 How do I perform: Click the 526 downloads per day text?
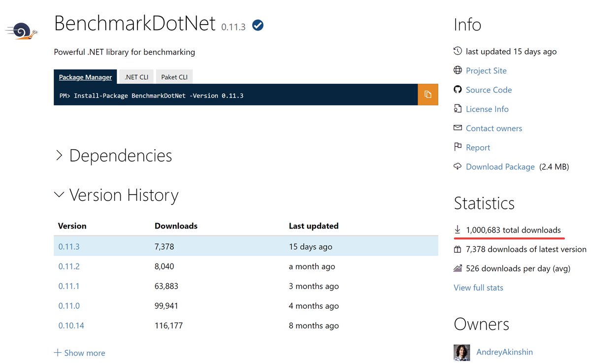pos(518,268)
